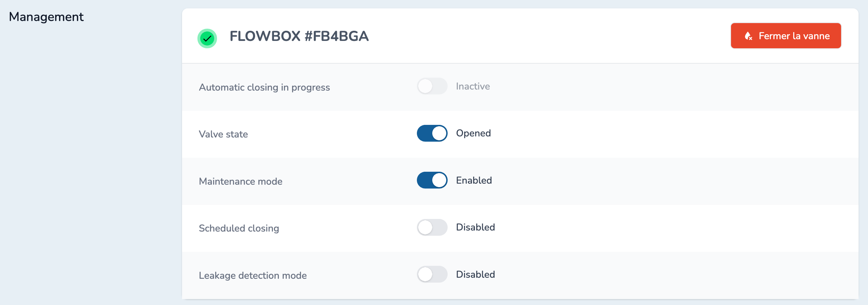This screenshot has height=305, width=868.
Task: Click the FLOWBOX #FB4BGA title
Action: pos(299,36)
